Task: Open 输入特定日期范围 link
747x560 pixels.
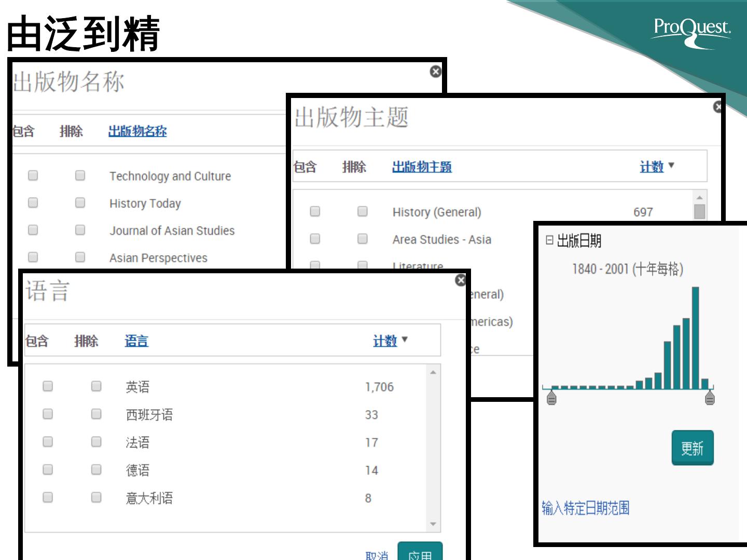Action: click(x=585, y=508)
